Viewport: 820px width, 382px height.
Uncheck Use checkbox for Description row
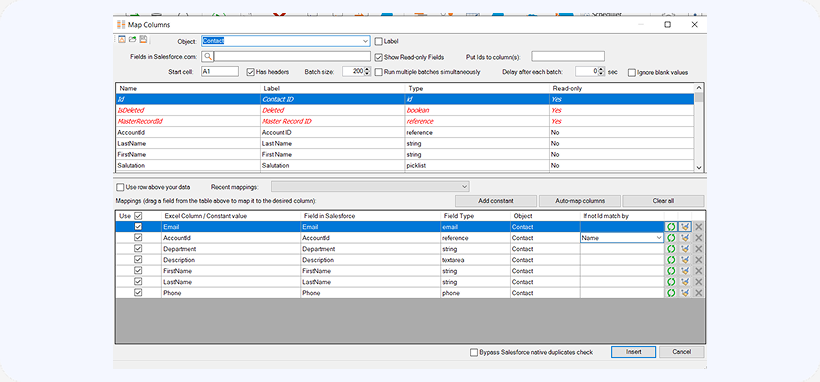pyautogui.click(x=138, y=260)
